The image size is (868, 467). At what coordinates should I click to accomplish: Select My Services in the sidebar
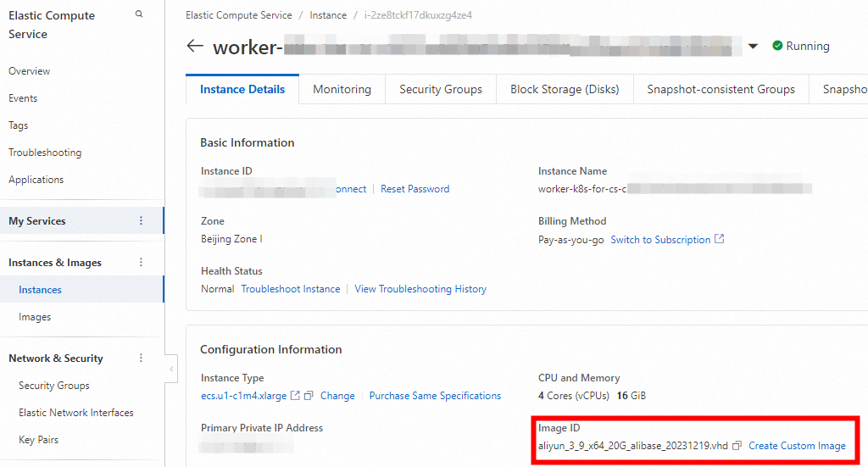point(82,220)
